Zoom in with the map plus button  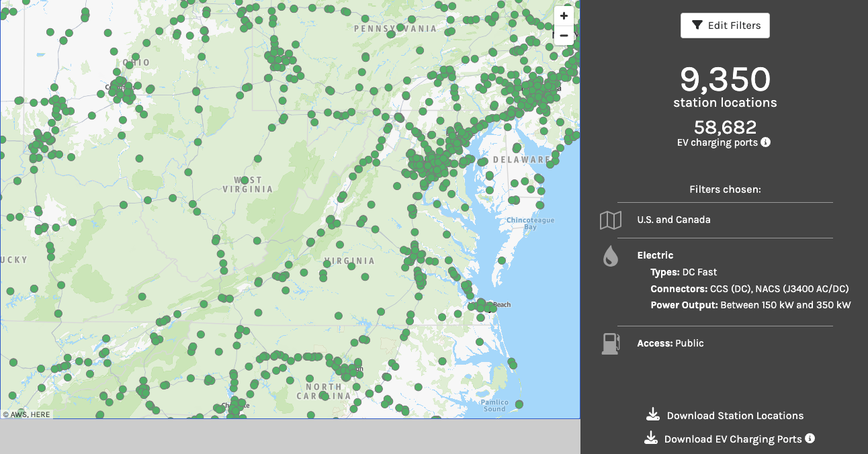pyautogui.click(x=564, y=16)
